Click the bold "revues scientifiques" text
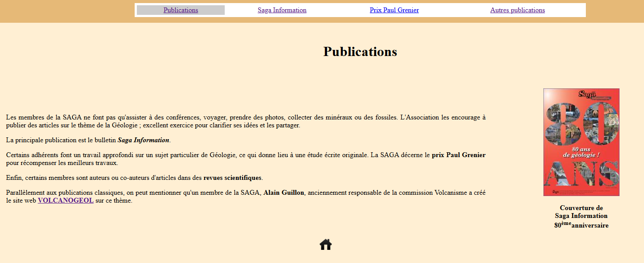This screenshot has height=263, width=644. (232, 178)
